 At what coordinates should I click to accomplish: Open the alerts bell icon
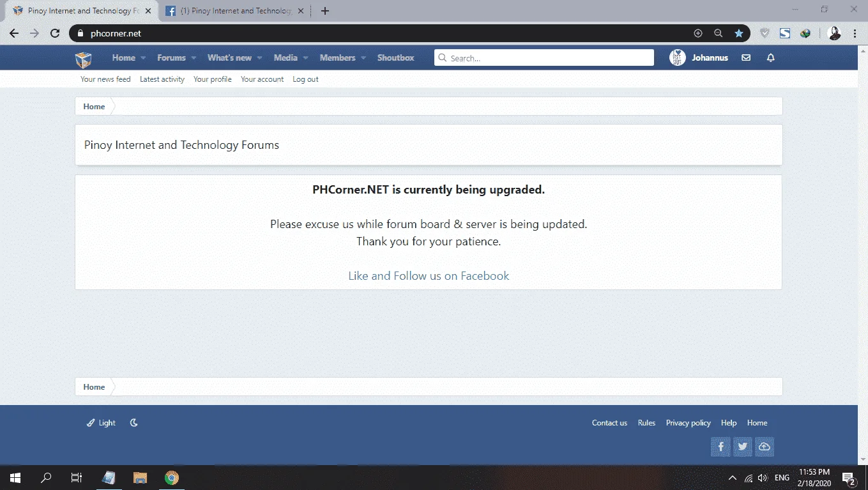tap(770, 57)
